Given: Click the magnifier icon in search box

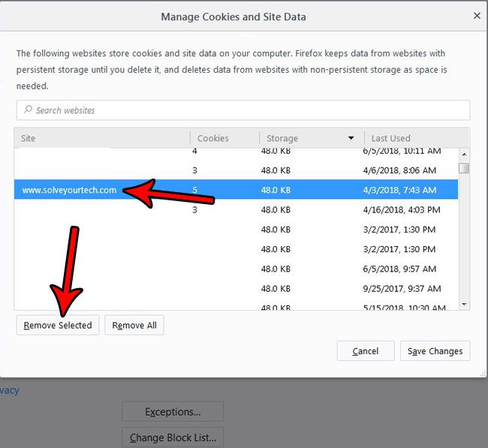Looking at the screenshot, I should pos(28,110).
